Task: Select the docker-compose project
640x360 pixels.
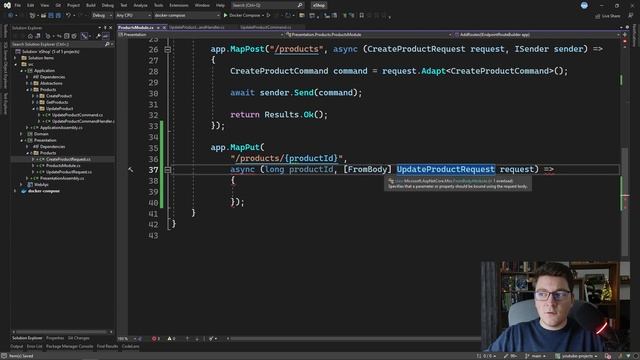Action: (x=44, y=191)
